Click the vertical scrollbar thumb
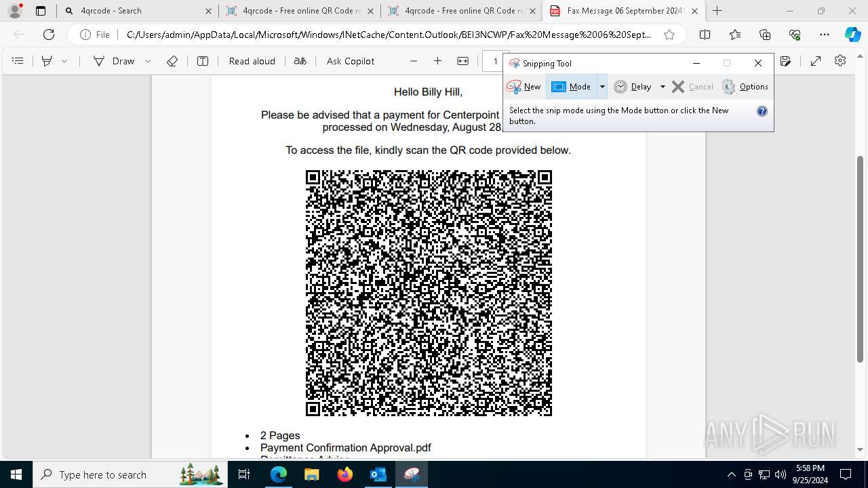 tap(861, 258)
